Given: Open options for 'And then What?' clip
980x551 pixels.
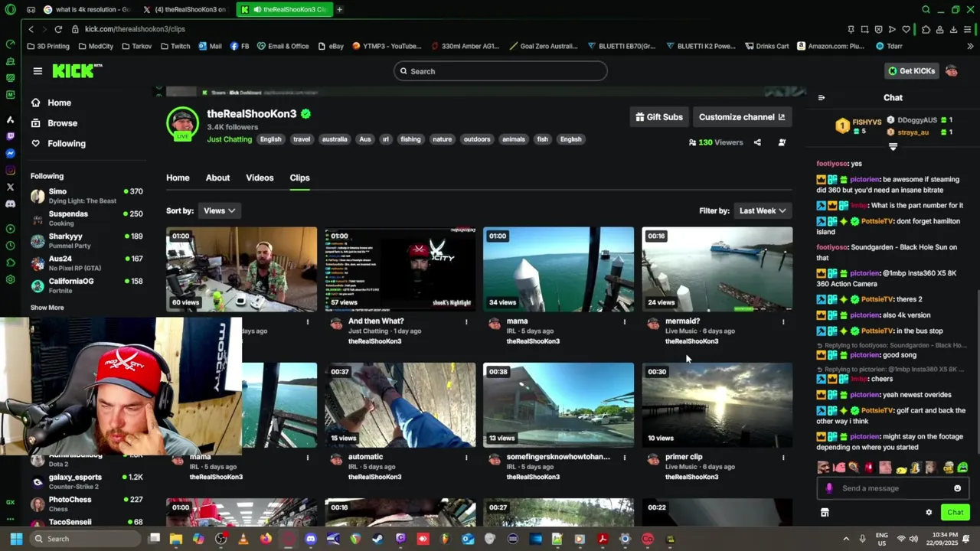Looking at the screenshot, I should [466, 321].
